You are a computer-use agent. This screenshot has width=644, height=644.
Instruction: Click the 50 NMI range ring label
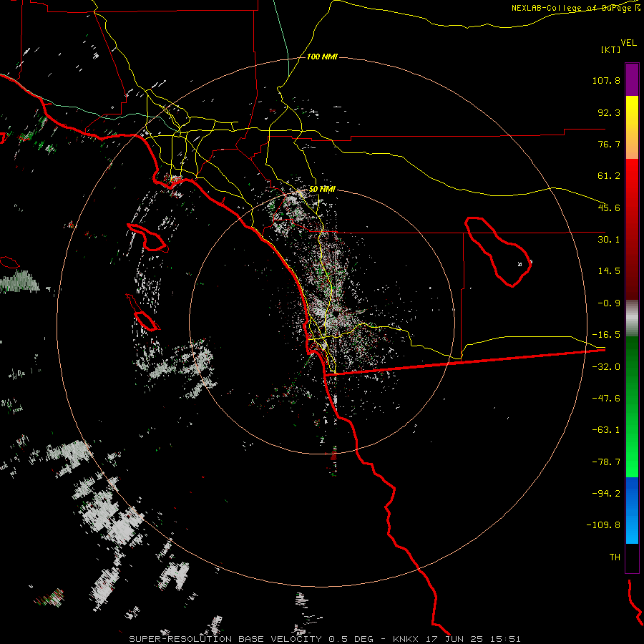click(x=322, y=190)
